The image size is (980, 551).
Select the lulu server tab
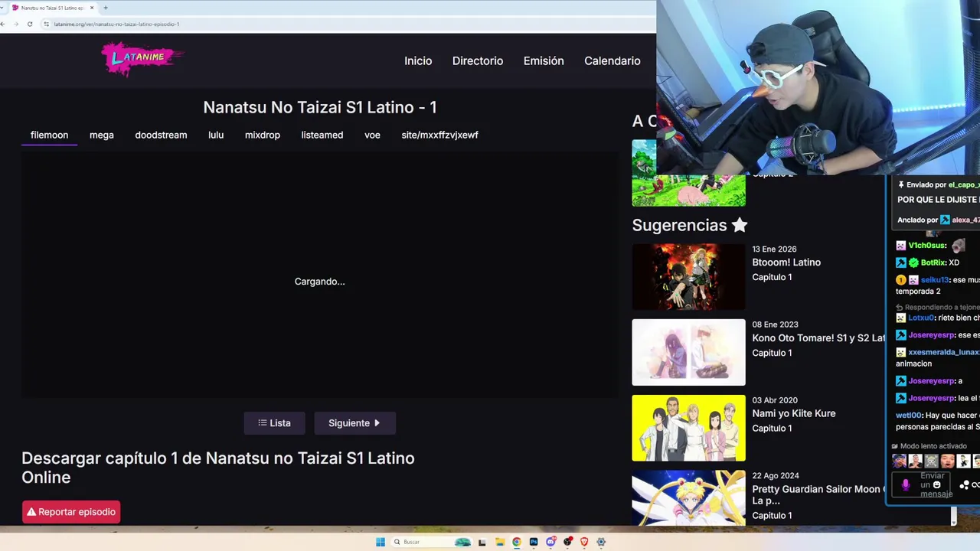216,135
